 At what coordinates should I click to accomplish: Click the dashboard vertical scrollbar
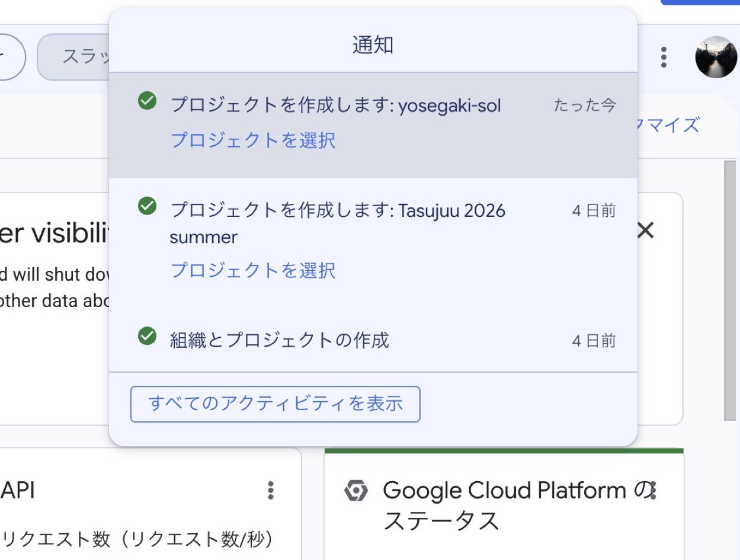pos(731,290)
